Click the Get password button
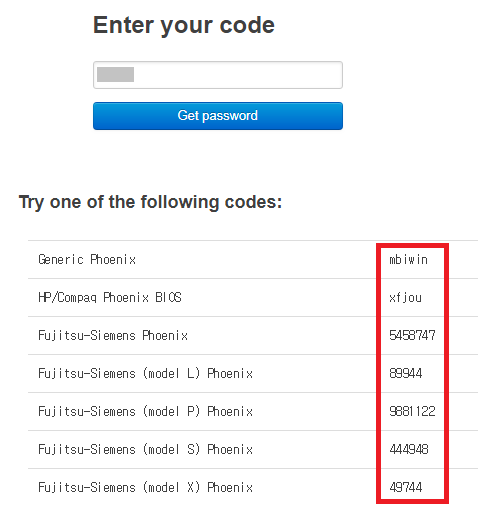Image resolution: width=500 pixels, height=508 pixels. coord(218,116)
